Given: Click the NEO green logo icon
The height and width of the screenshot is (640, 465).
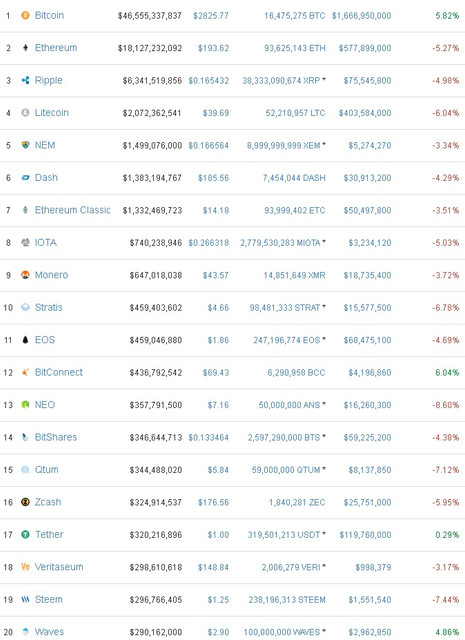Looking at the screenshot, I should coord(25,404).
